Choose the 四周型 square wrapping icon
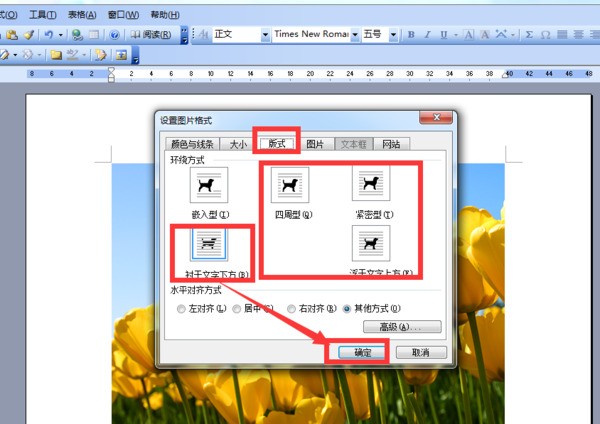The width and height of the screenshot is (600, 424). [290, 186]
